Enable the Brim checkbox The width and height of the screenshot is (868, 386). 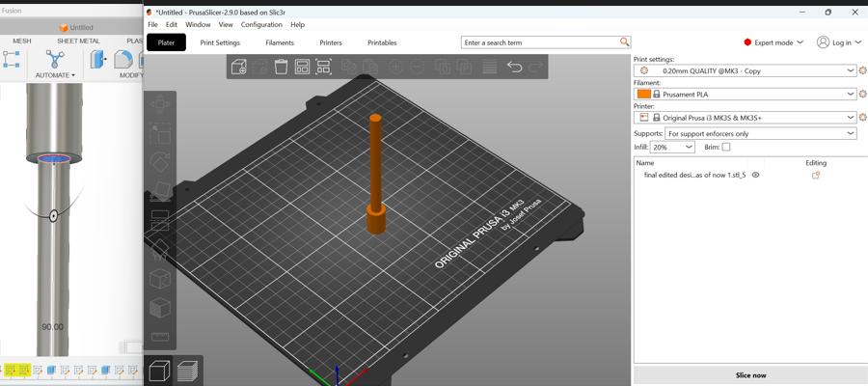(726, 147)
